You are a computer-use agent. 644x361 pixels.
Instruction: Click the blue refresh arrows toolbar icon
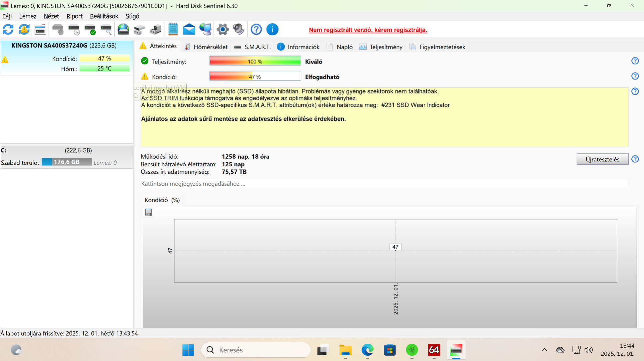tap(8, 30)
